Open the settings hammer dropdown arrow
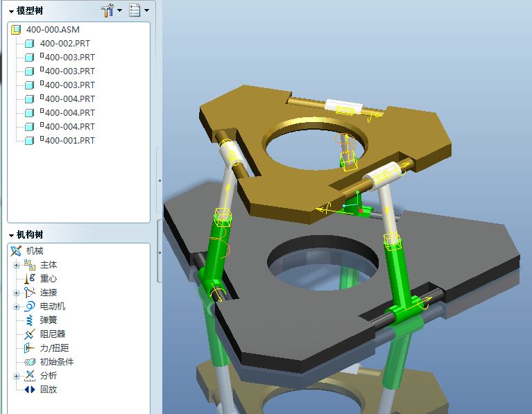Screen dimensions: 532x414 120,10
